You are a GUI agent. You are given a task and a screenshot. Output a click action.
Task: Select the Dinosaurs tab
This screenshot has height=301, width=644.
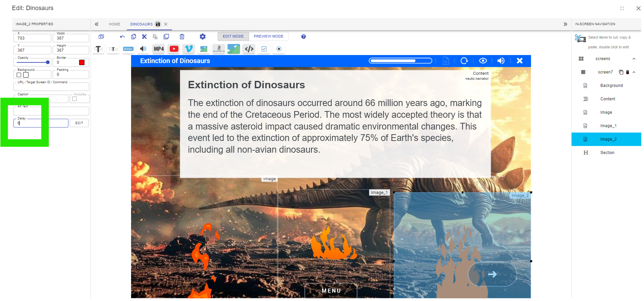pyautogui.click(x=141, y=24)
